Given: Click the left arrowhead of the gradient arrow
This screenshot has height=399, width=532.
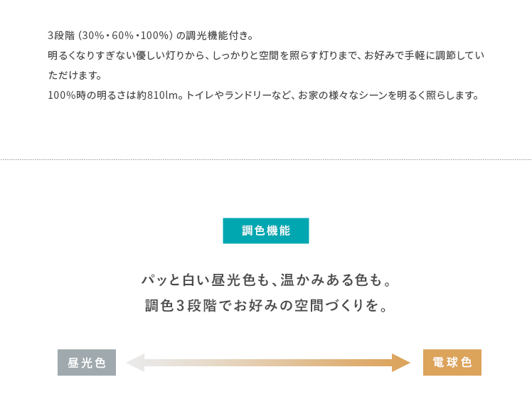Looking at the screenshot, I should pos(135,363).
